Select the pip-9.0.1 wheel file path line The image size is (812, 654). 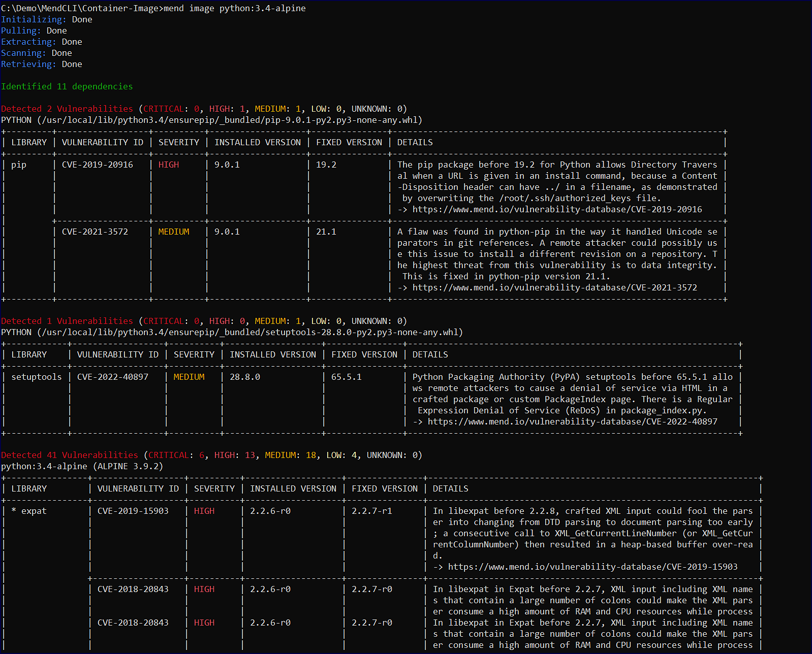pos(211,120)
